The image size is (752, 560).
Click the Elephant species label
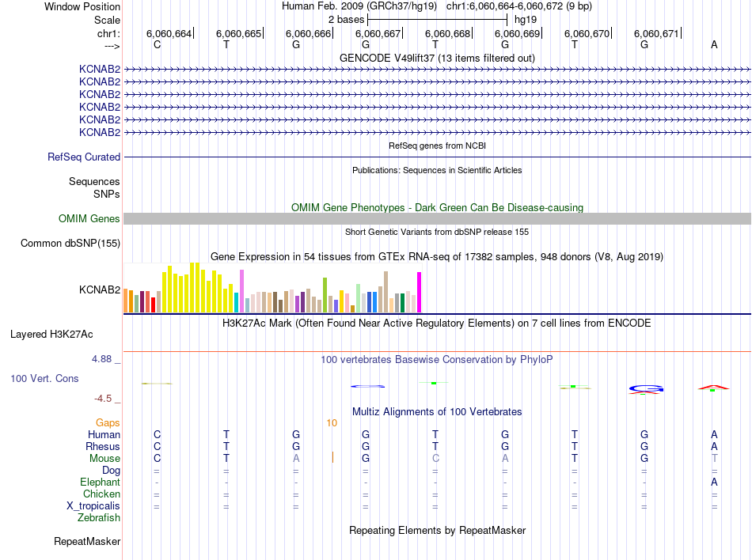point(100,482)
